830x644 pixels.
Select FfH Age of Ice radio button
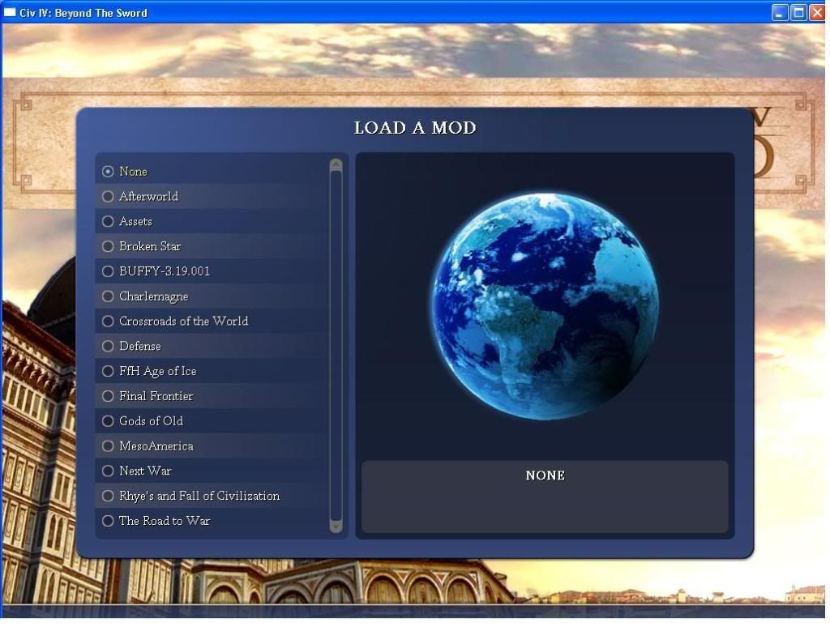tap(108, 371)
